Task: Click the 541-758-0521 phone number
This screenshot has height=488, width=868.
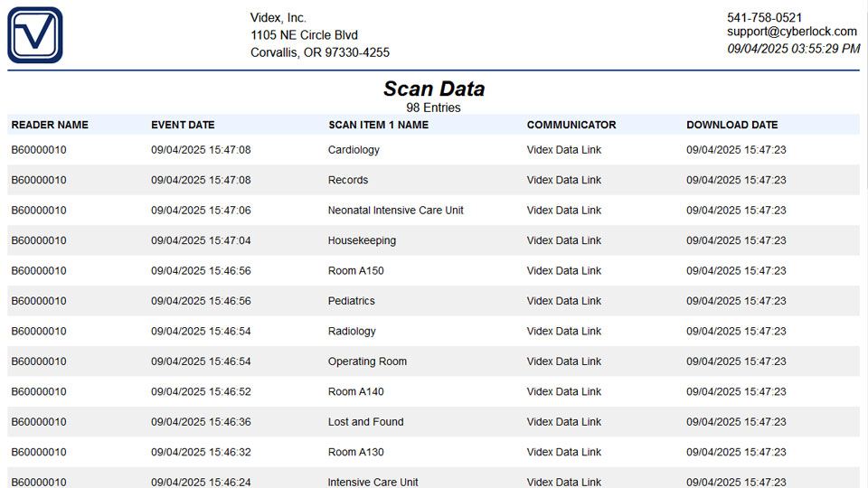Action: pyautogui.click(x=764, y=17)
